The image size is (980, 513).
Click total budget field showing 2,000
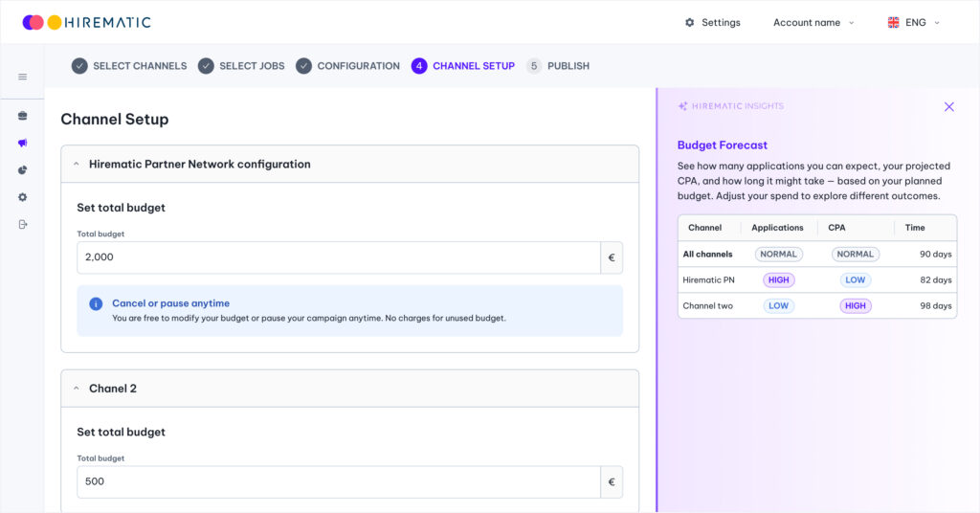pyautogui.click(x=339, y=257)
